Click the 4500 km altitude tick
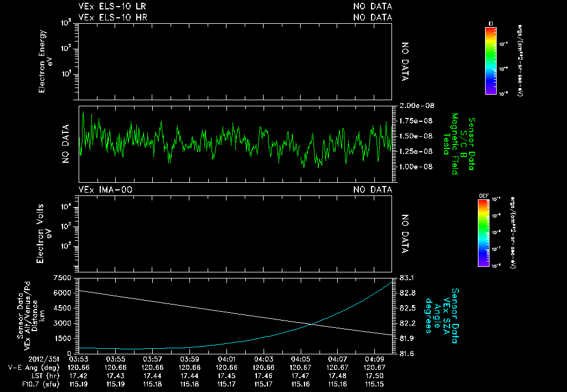 (x=62, y=308)
